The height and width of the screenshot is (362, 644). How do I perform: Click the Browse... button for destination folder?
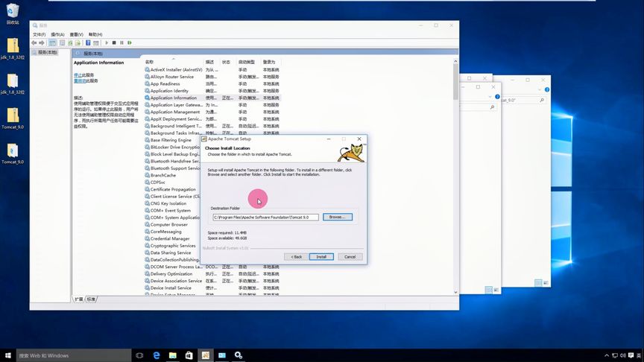point(337,217)
